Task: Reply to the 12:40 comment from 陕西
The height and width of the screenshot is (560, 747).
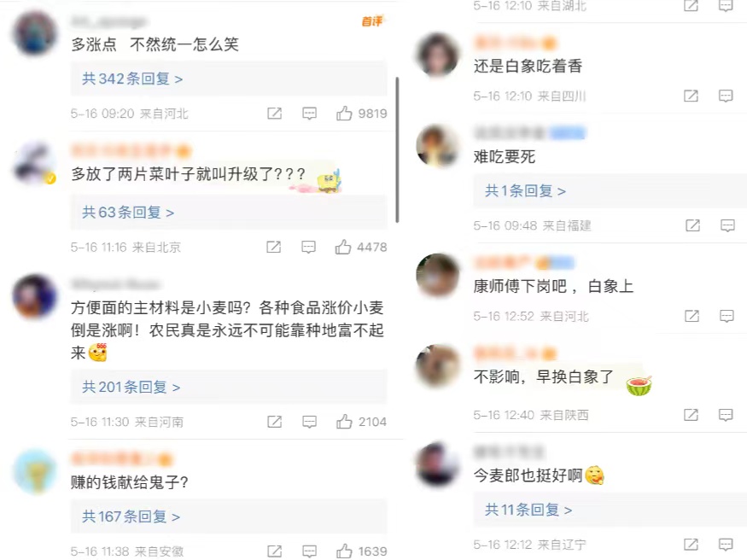Action: click(726, 415)
